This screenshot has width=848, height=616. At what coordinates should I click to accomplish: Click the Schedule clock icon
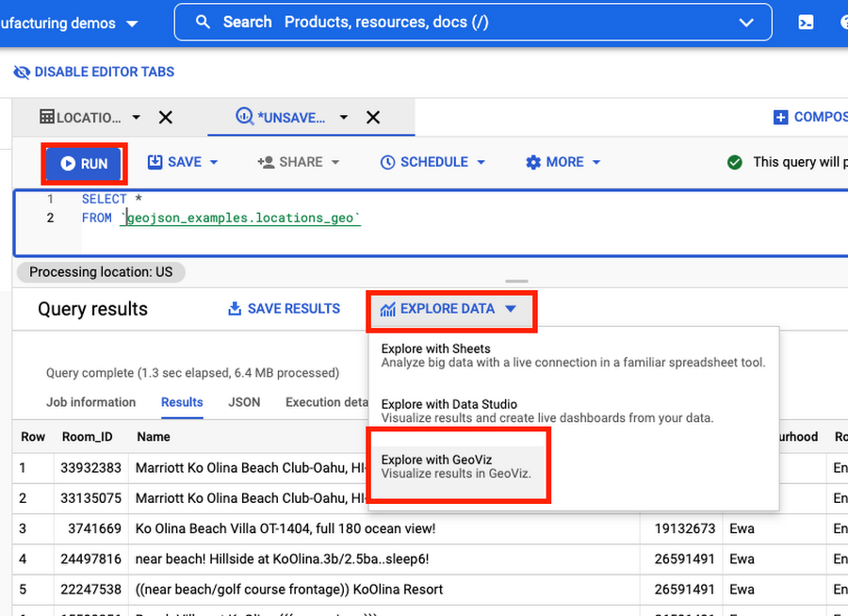point(388,162)
